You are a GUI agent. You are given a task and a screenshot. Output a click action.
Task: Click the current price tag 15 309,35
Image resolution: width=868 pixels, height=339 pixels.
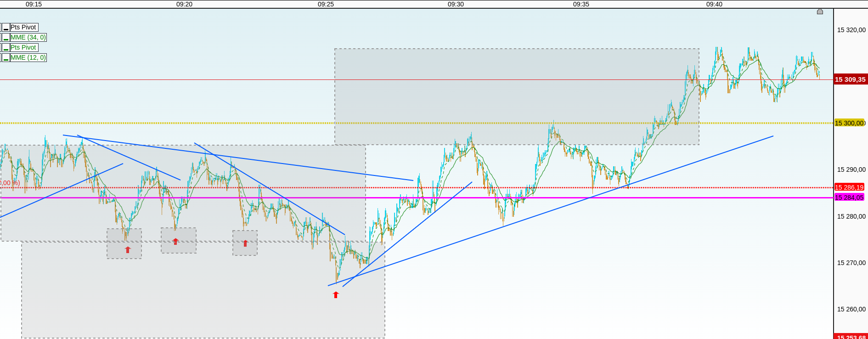tap(851, 79)
